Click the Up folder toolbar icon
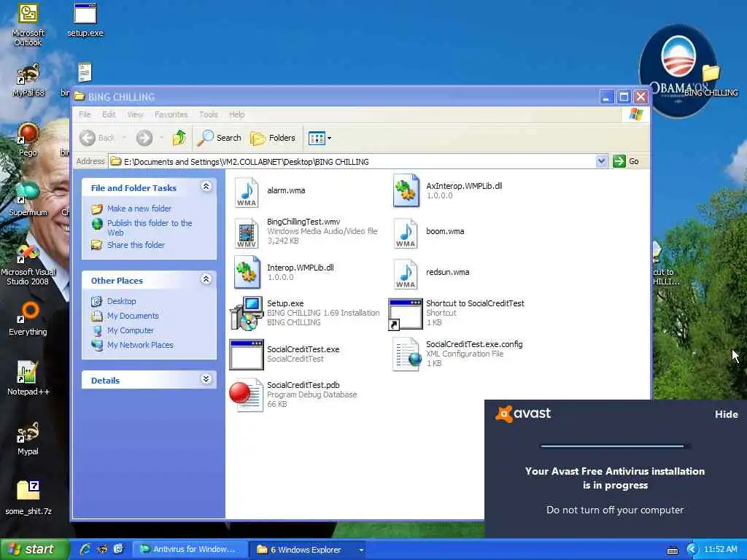 coord(179,138)
